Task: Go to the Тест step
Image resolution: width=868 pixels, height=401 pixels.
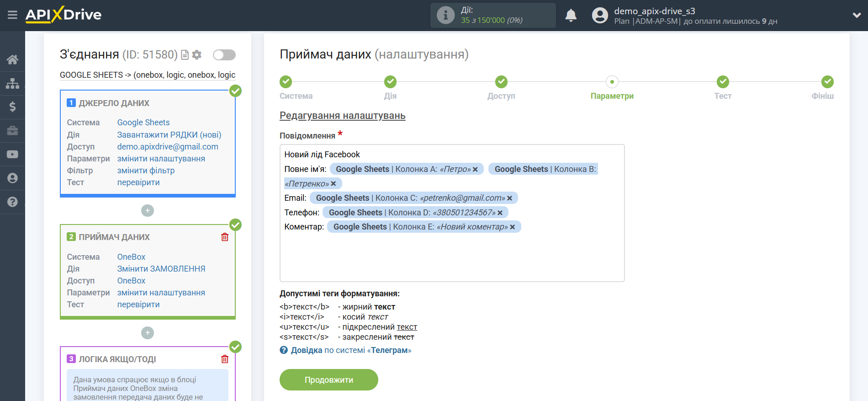Action: 723,82
